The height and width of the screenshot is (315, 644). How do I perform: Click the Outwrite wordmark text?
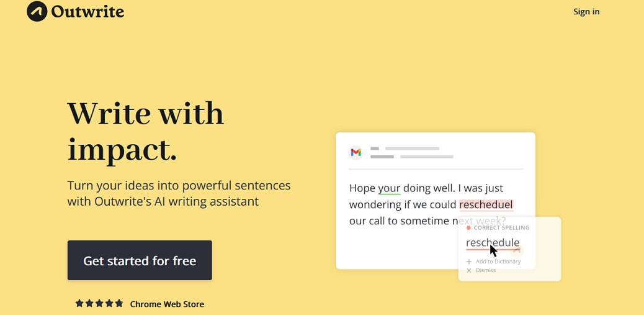tap(87, 12)
